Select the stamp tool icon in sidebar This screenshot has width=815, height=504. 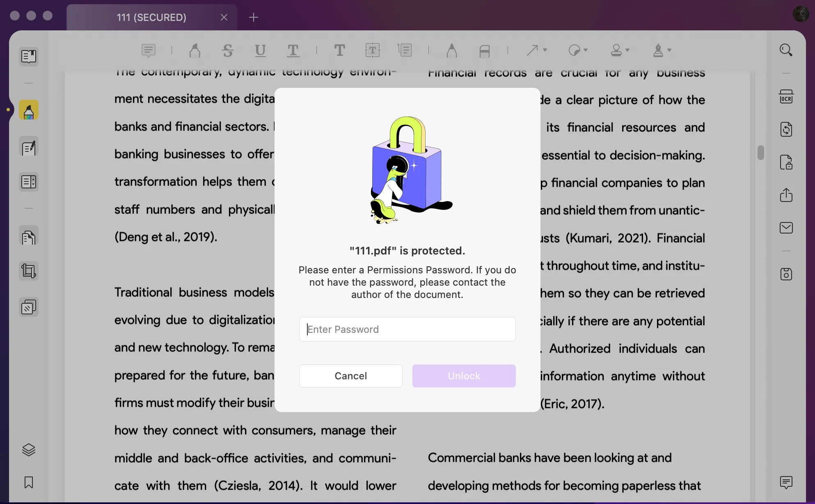(29, 307)
